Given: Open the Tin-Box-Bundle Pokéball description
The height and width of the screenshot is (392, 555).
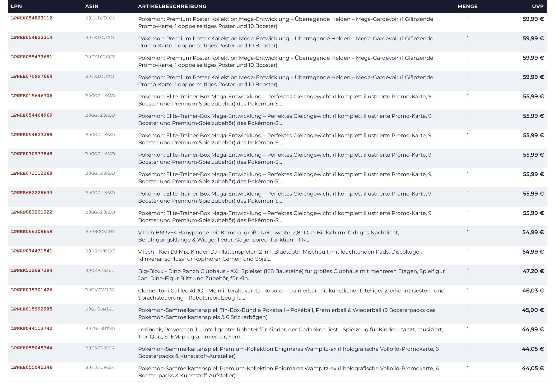Looking at the screenshot, I should 287,314.
